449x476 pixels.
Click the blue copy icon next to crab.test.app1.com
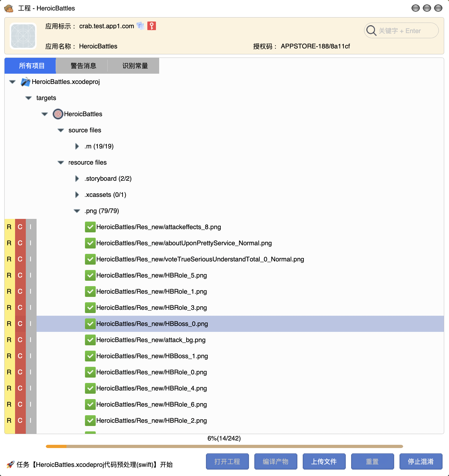[141, 26]
